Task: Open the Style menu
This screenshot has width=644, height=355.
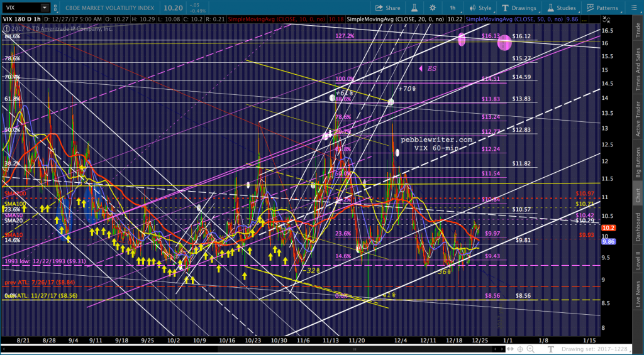Action: (480, 8)
